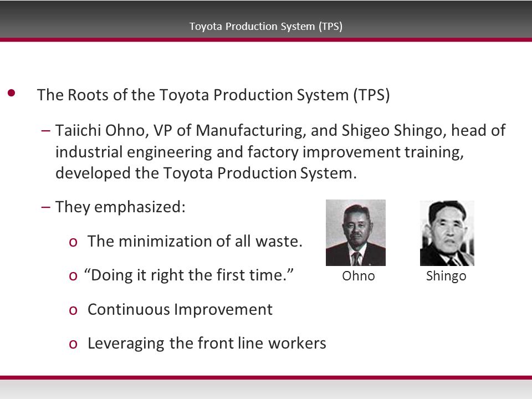The height and width of the screenshot is (399, 532).
Task: Click the slide title 'Toyota Production System (TPS)'
Action: 265,27
